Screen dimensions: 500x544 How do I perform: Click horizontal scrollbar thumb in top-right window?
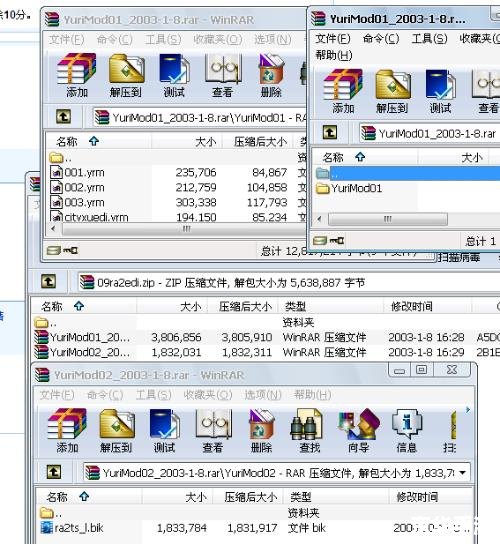[x=388, y=219]
